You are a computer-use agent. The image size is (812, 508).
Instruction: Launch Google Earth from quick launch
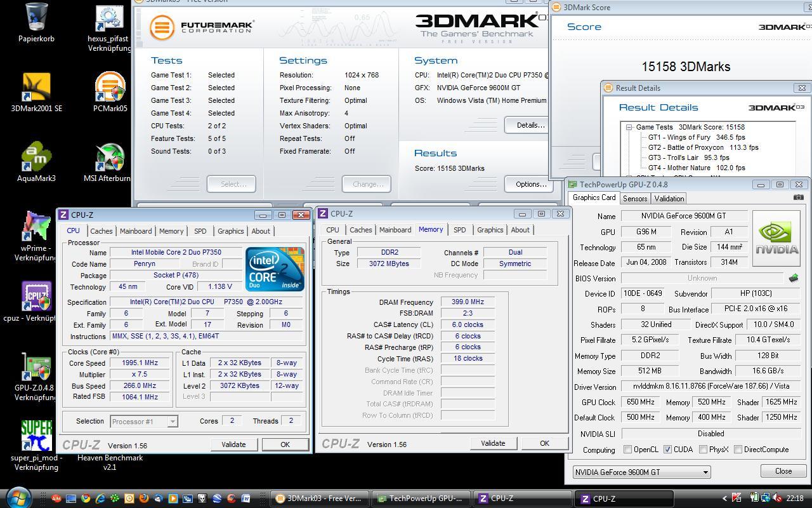pyautogui.click(x=217, y=498)
